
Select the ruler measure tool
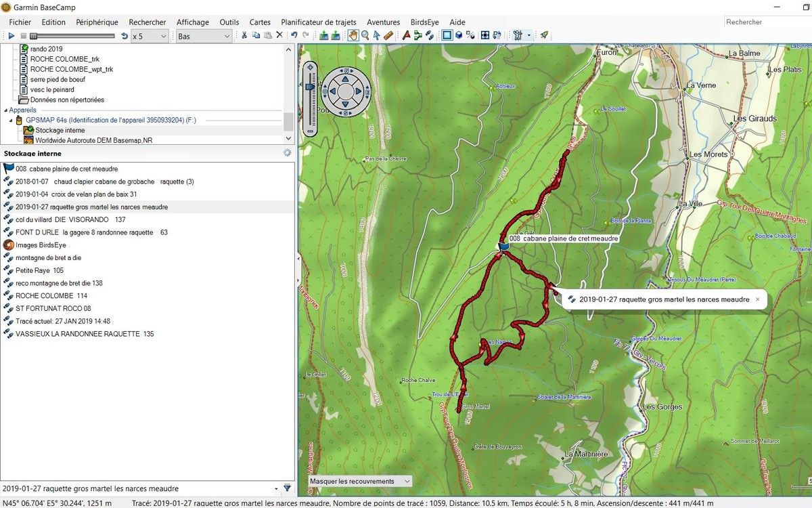point(388,35)
